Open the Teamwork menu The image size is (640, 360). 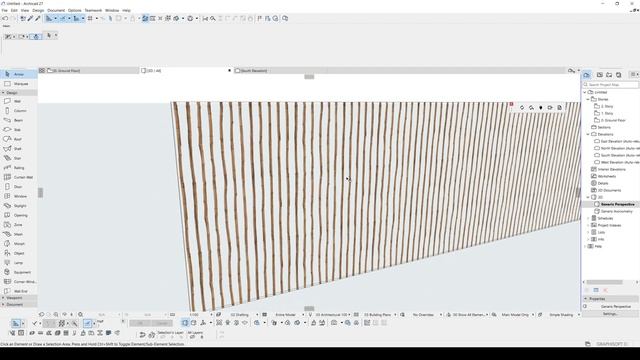(x=93, y=10)
